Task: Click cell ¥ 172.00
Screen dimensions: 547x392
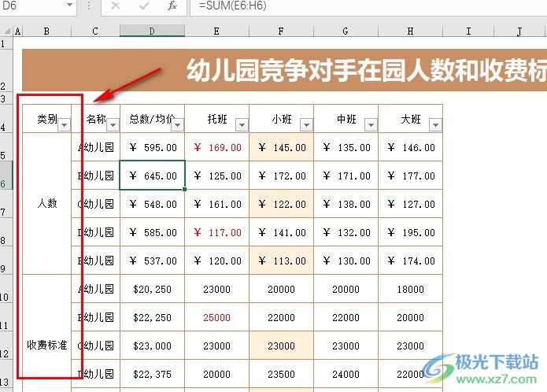Action: (281, 176)
